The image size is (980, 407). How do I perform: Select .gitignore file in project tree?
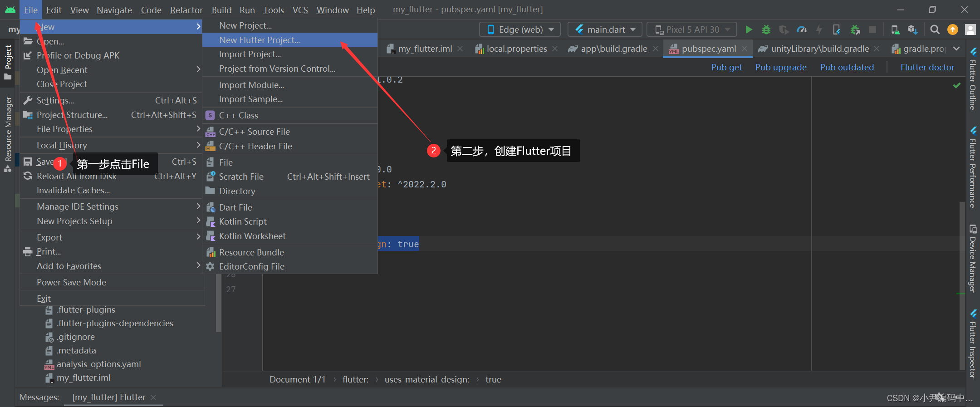click(76, 337)
